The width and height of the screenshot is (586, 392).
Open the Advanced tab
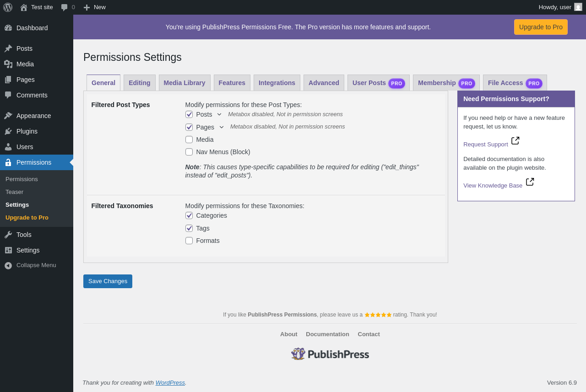[324, 83]
